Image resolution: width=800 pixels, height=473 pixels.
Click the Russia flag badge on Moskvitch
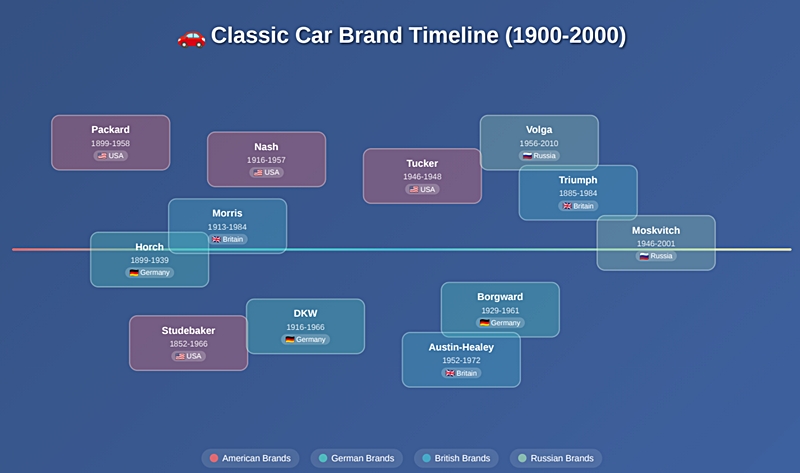point(656,256)
